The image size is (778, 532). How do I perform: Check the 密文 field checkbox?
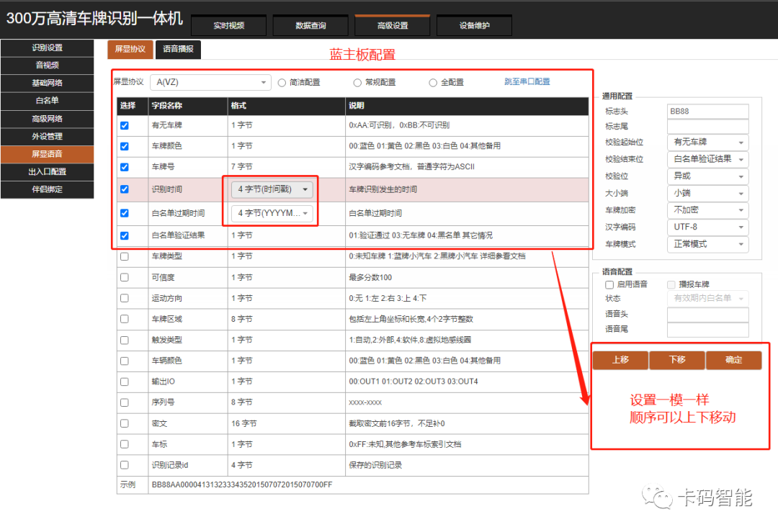tap(125, 423)
